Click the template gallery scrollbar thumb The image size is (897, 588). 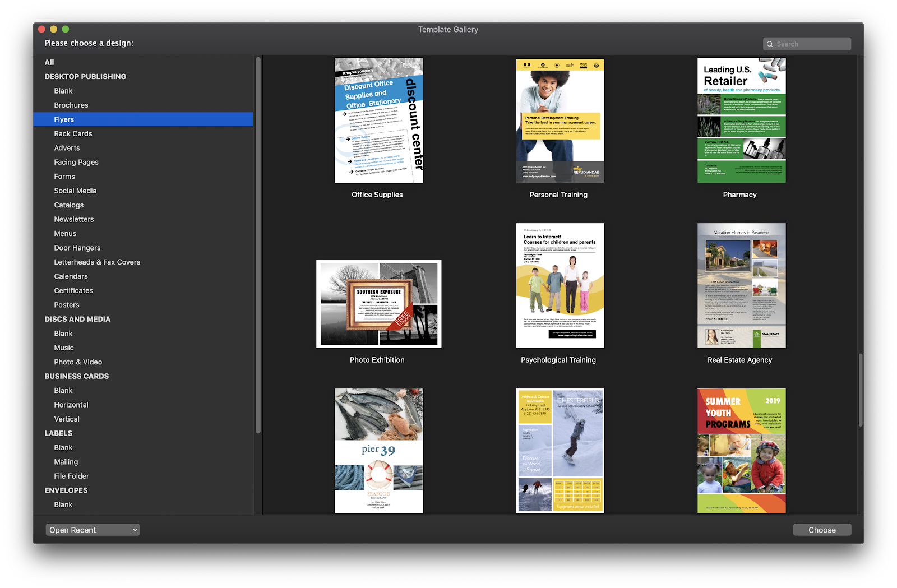[860, 391]
